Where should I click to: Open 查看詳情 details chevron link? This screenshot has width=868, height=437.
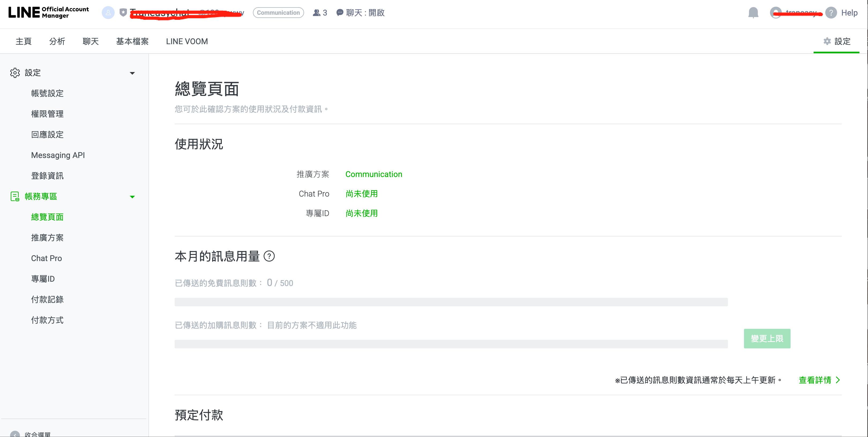[x=819, y=380]
